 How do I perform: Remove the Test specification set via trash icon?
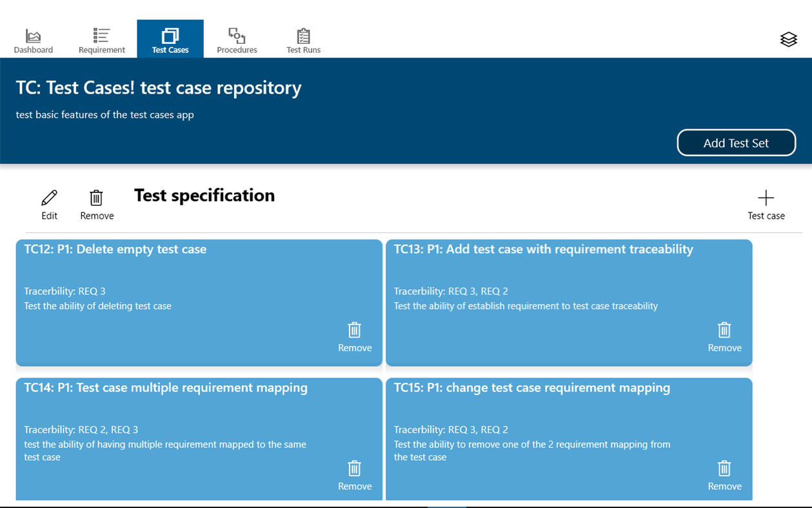point(97,198)
